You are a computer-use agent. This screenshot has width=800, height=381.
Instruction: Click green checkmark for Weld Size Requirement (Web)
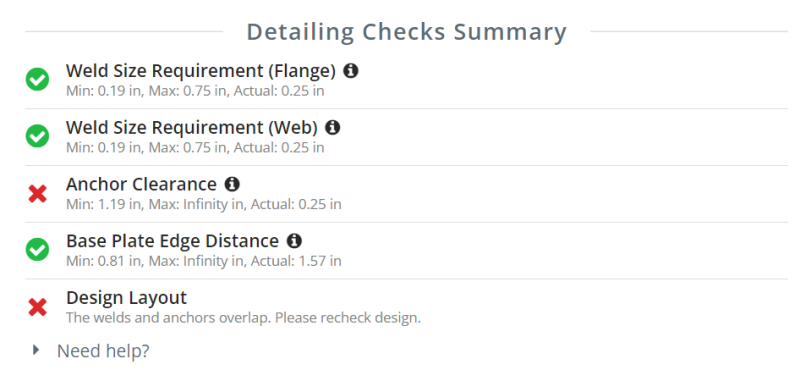click(x=37, y=136)
